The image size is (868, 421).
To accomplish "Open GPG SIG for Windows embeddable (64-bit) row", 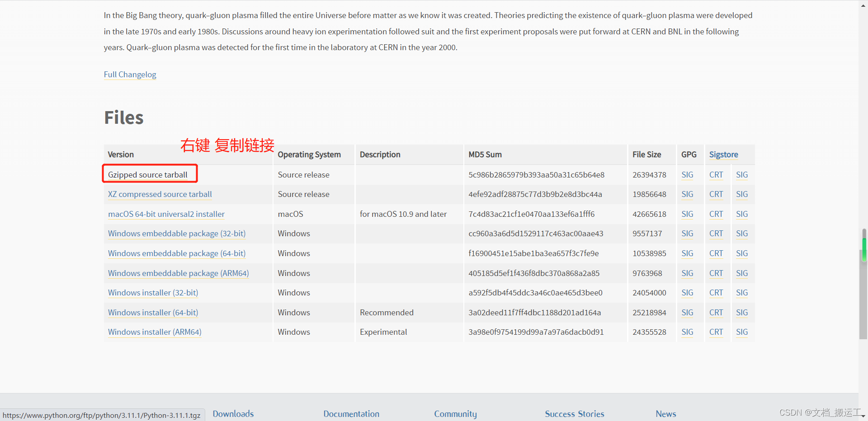I will [687, 253].
